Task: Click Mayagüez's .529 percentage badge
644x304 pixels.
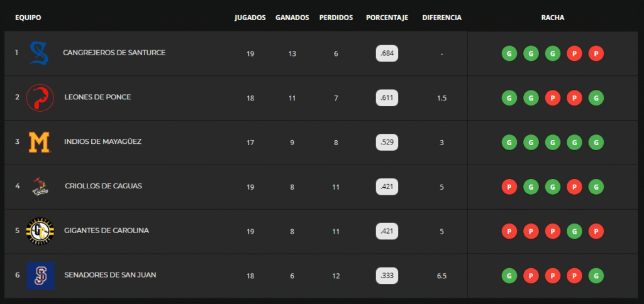Action: [x=387, y=143]
